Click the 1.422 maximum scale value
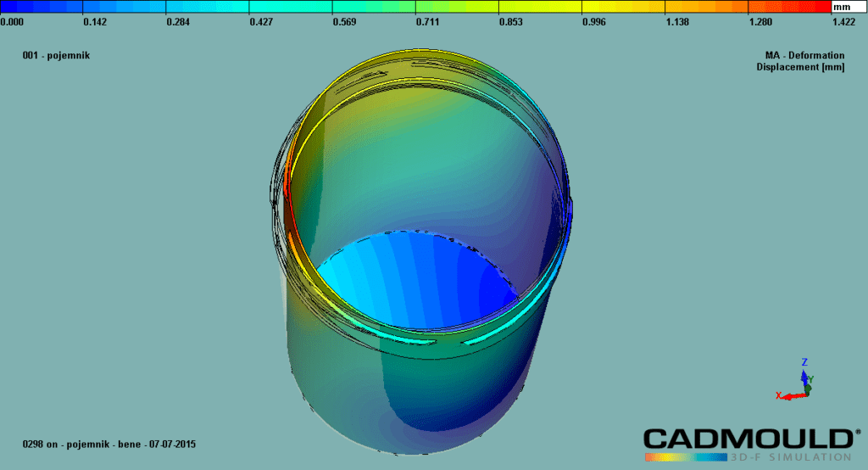Image resolution: width=868 pixels, height=470 pixels. 843,22
